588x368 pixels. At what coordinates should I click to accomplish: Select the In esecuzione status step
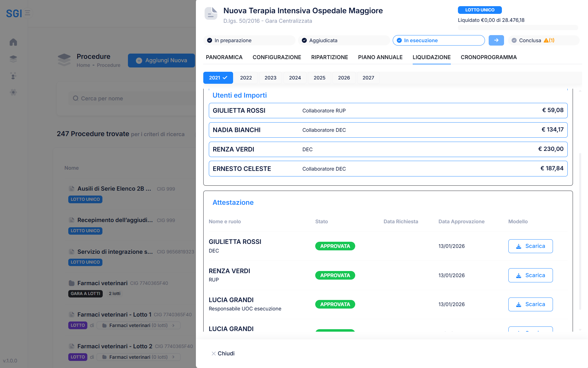438,40
